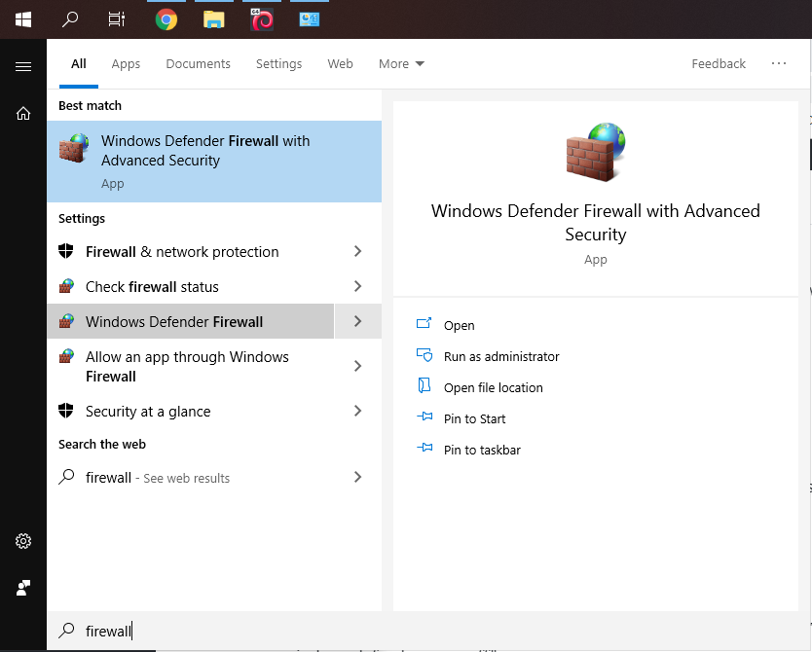Click the preview title Windows Defender Firewall with Advanced Security
This screenshot has width=812, height=652.
(596, 223)
